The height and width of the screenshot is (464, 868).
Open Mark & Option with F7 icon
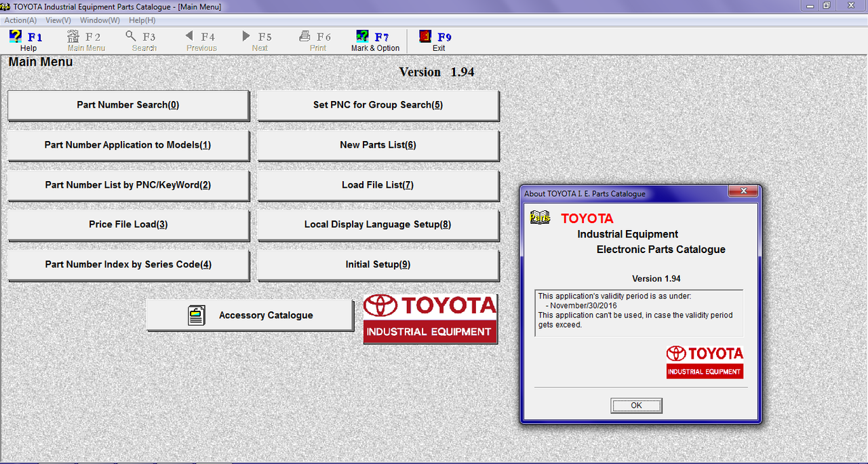[x=363, y=37]
